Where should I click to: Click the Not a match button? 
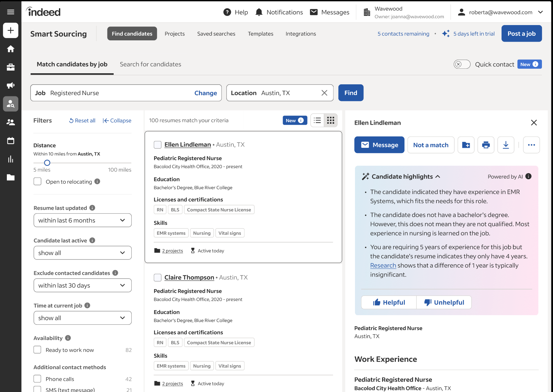pyautogui.click(x=431, y=145)
